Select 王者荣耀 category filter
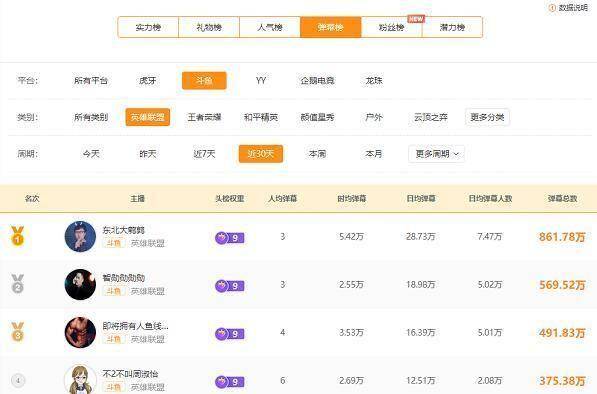 click(x=204, y=117)
